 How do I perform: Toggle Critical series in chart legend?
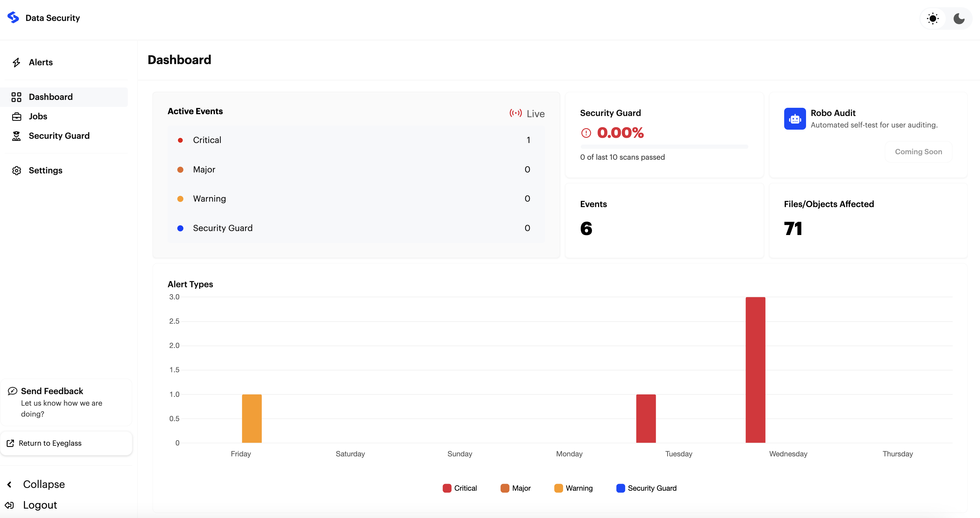point(460,488)
